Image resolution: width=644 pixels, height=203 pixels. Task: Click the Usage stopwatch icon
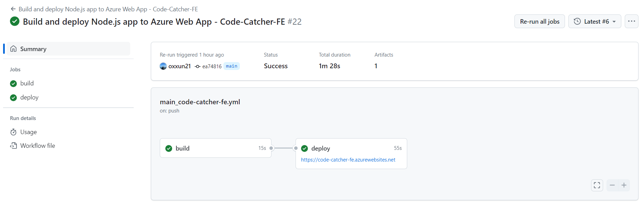[x=13, y=132]
